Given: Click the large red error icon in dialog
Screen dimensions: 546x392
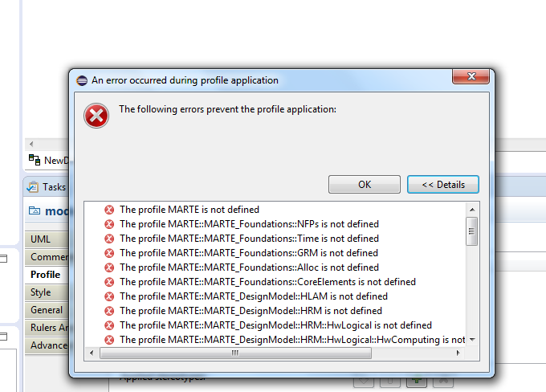Looking at the screenshot, I should tap(96, 116).
